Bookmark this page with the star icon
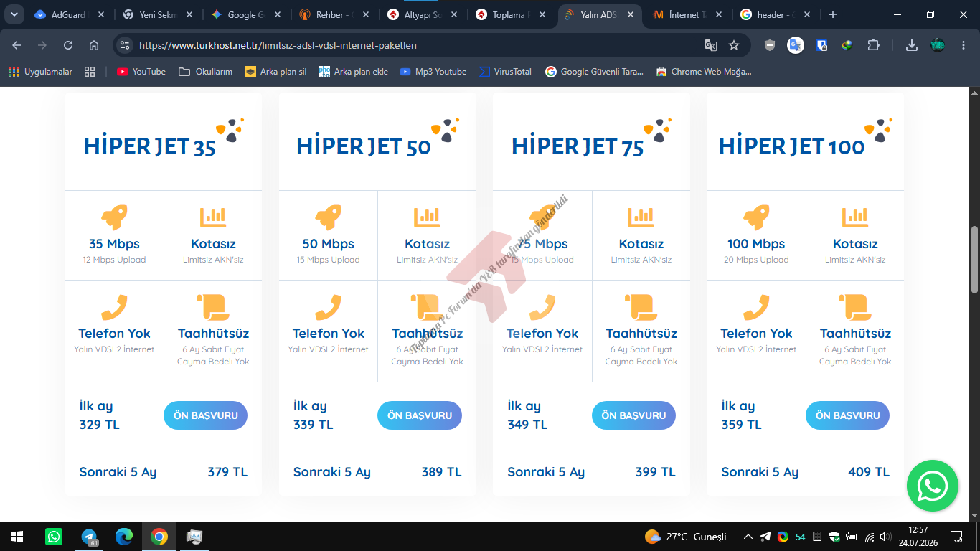 point(734,45)
